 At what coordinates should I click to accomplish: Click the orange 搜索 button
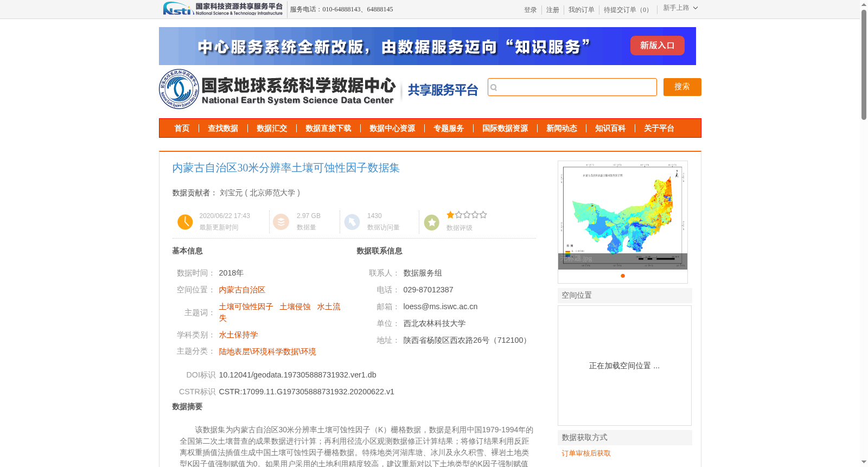click(682, 87)
